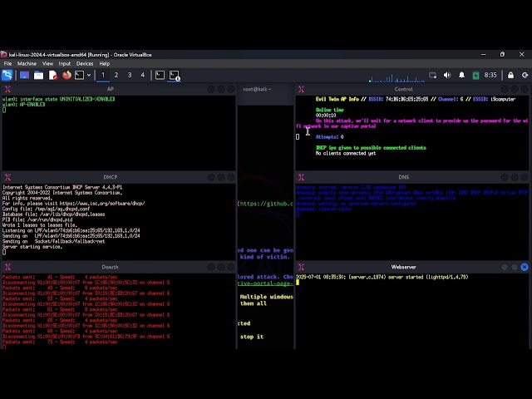Click the CPU graph monitor in panel
532x399 pixels.
pos(397,77)
